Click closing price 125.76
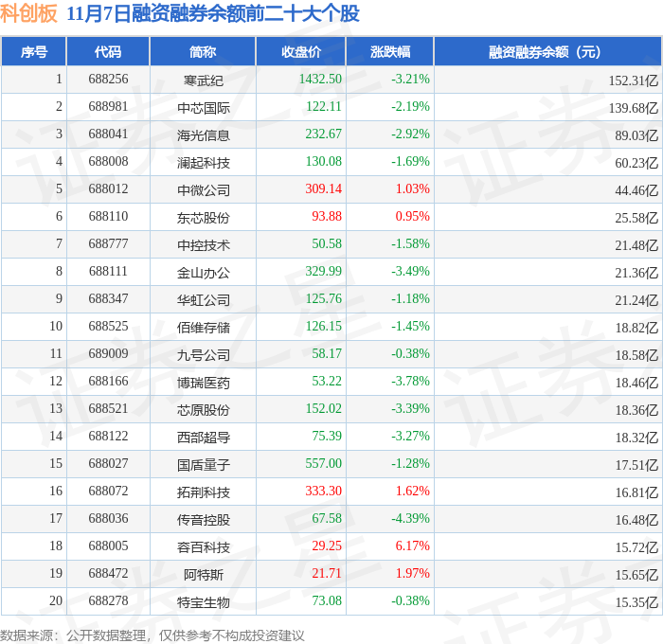This screenshot has height=644, width=663. 324,299
